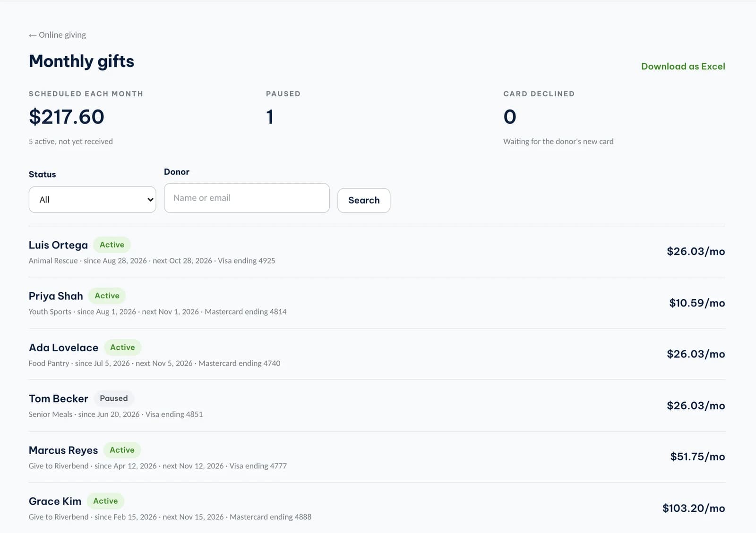
Task: Click 'Waiting for the donor's new card' note
Action: coord(558,142)
